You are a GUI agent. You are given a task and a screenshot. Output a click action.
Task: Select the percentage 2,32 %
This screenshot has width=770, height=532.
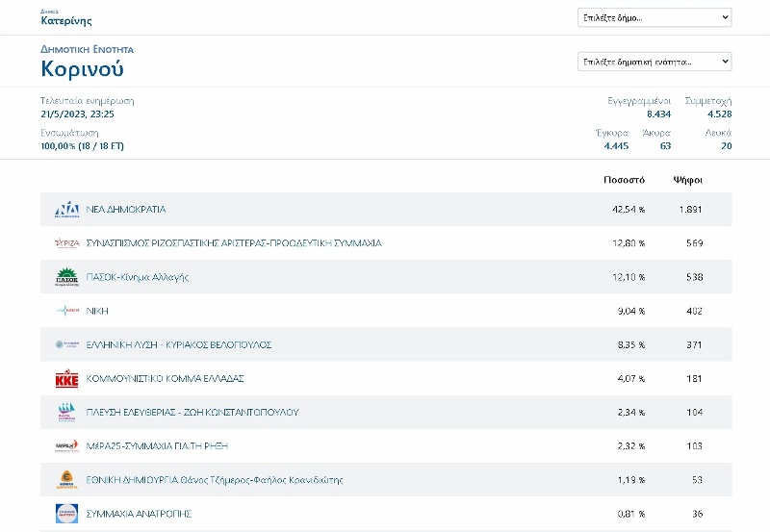point(631,446)
